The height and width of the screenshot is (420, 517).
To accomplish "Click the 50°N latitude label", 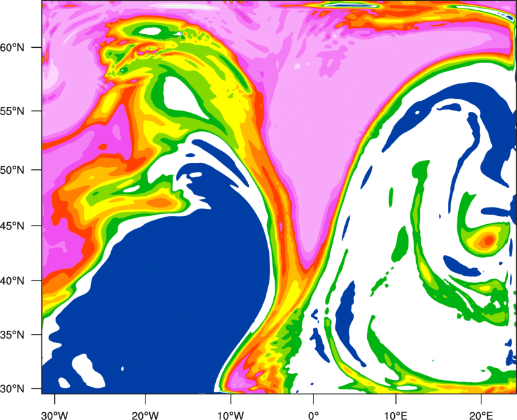I will (x=12, y=170).
